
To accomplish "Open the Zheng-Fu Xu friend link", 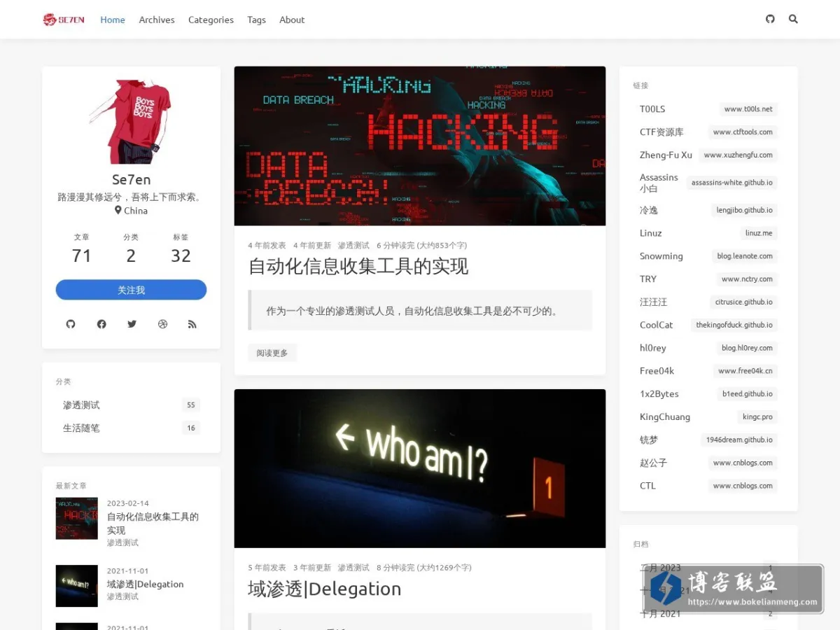I will (708, 155).
